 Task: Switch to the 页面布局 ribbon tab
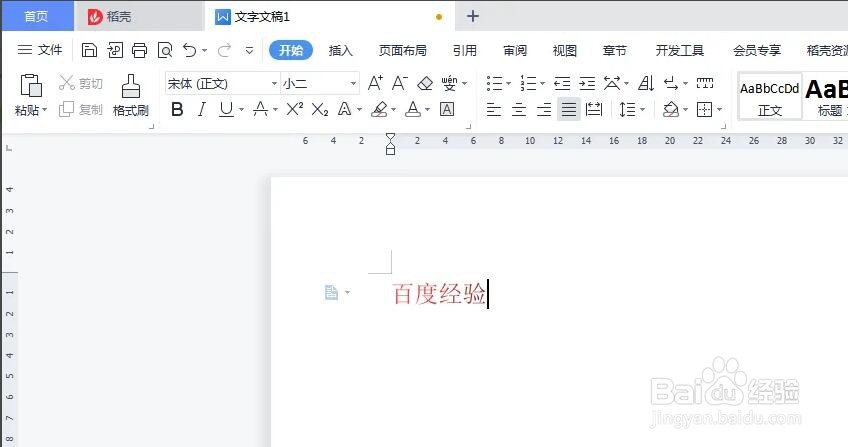pos(402,50)
